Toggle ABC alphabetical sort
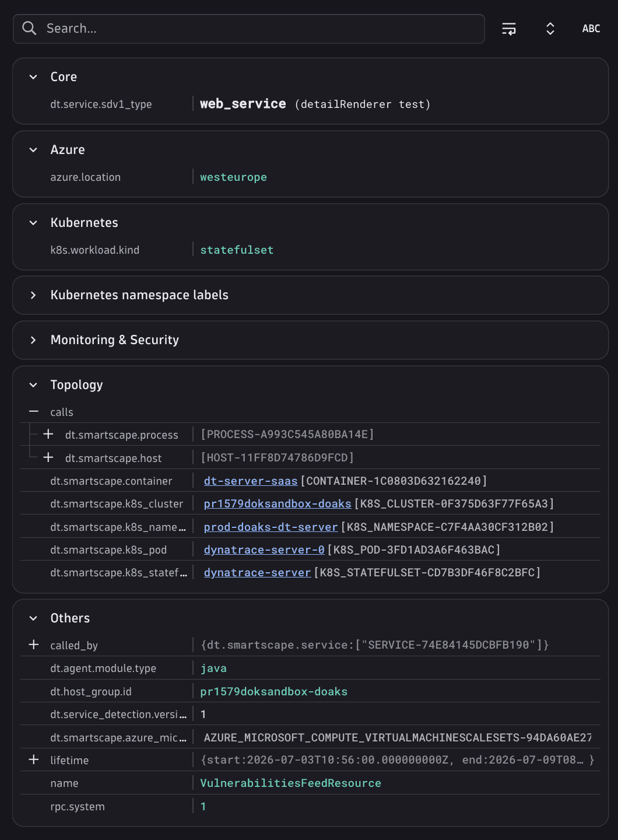The height and width of the screenshot is (840, 618). [x=591, y=29]
